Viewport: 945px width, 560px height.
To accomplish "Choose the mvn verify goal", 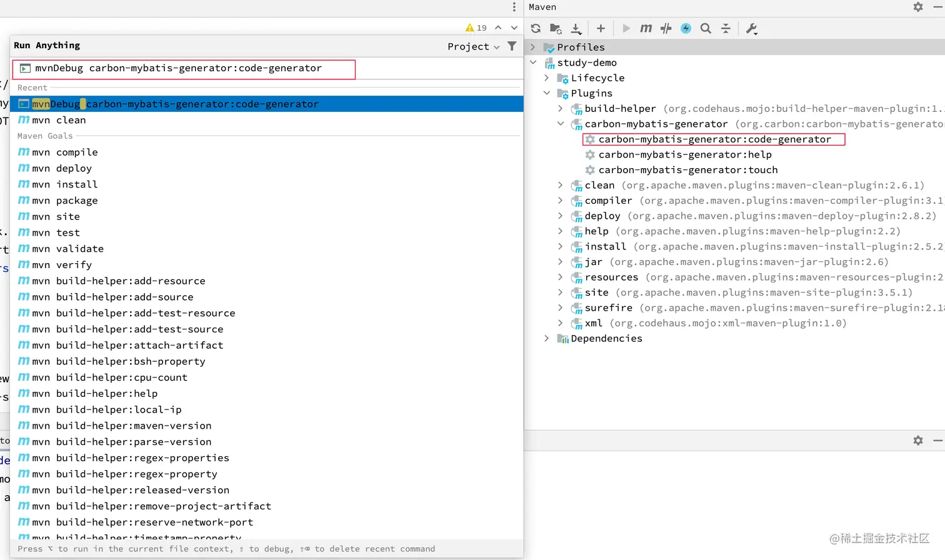I will 267,265.
